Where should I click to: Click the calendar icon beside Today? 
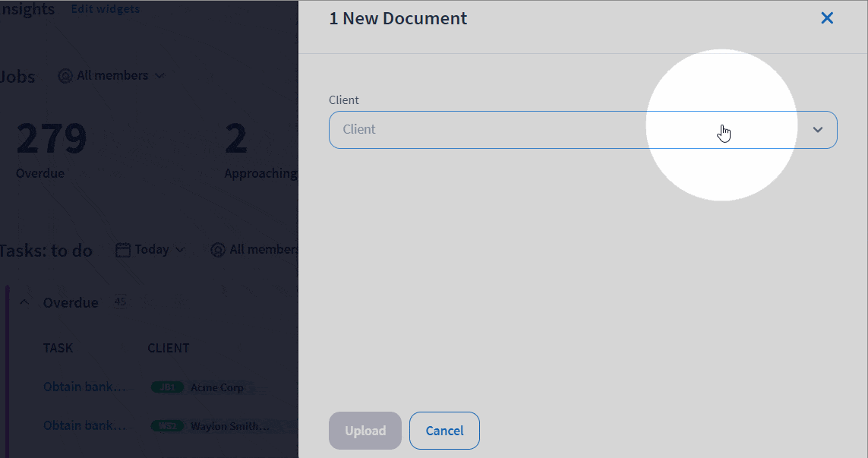point(123,250)
